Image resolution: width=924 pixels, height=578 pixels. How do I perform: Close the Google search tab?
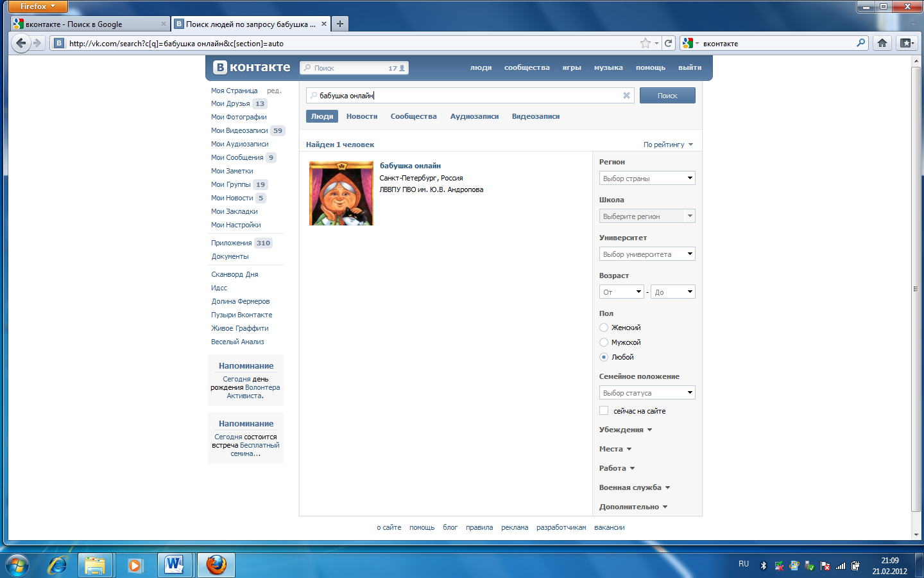(163, 24)
